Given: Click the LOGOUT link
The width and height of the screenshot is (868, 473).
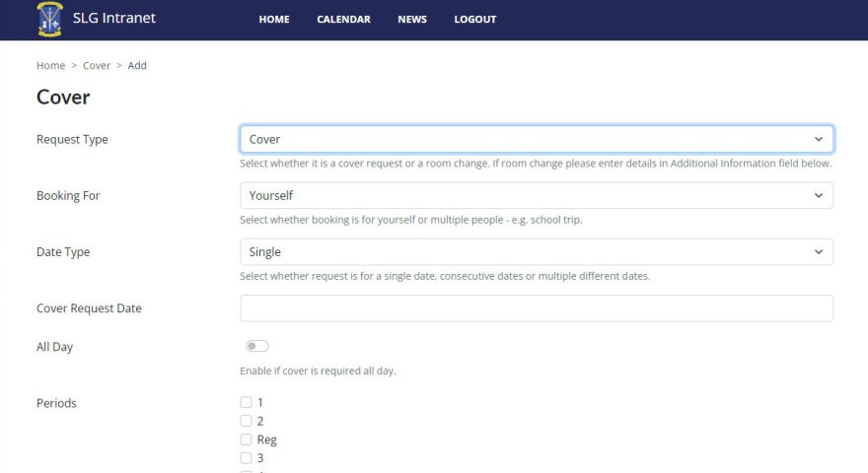Looking at the screenshot, I should click(475, 20).
